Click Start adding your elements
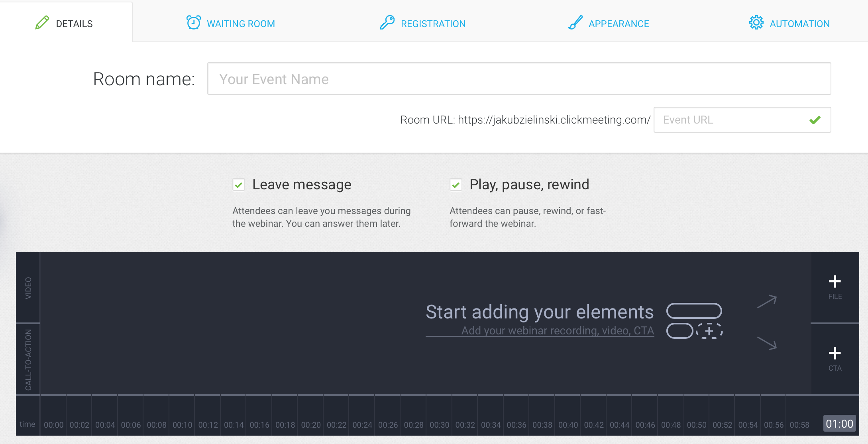Viewport: 868px width, 444px height. point(540,312)
